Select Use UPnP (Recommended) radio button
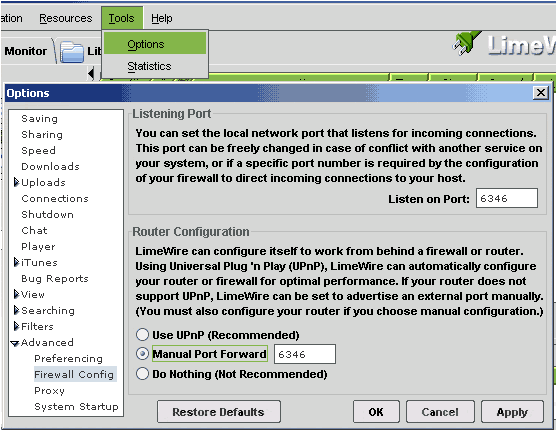 [142, 335]
